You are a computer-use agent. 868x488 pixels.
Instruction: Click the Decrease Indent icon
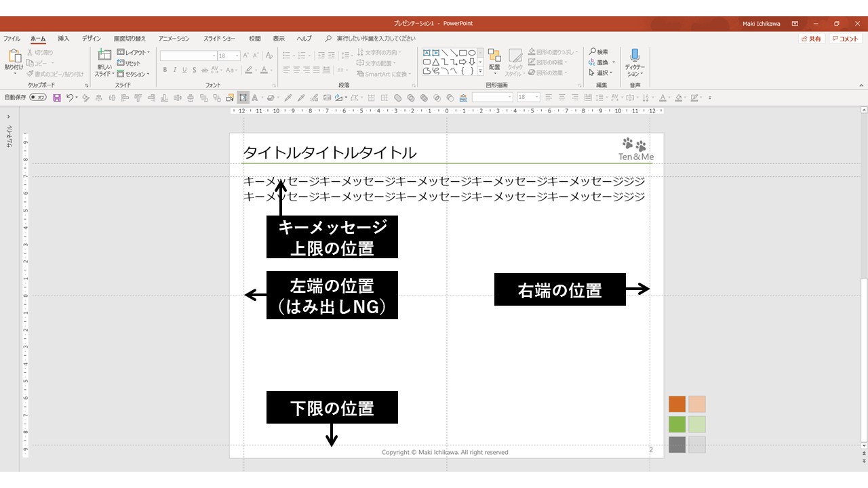321,56
